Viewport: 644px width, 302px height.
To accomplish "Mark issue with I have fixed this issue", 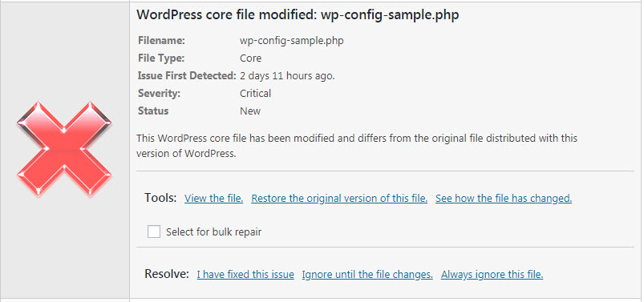I will pos(245,275).
